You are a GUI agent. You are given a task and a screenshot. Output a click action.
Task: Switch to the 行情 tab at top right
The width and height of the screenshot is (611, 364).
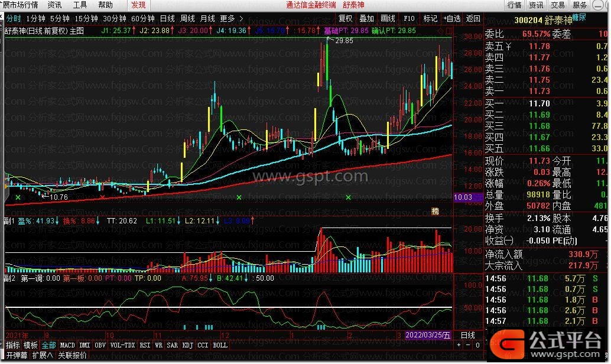pyautogui.click(x=514, y=5)
